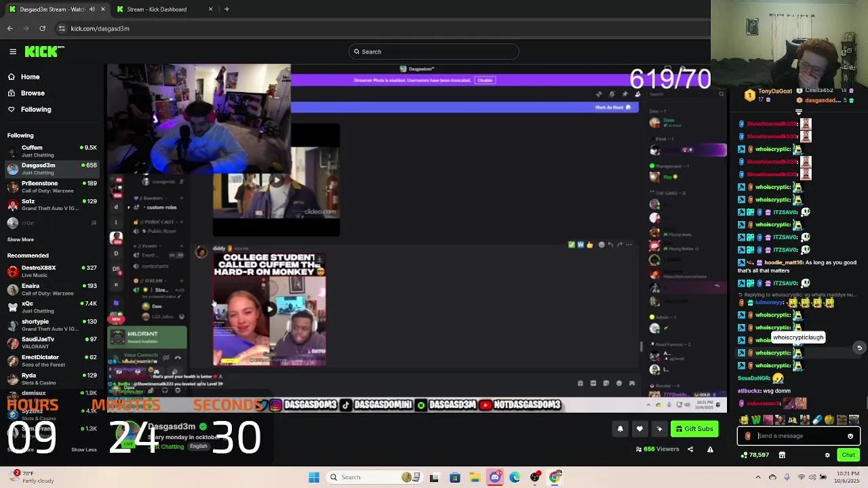
Task: Open Microsoft Edge from taskbar
Action: click(515, 477)
